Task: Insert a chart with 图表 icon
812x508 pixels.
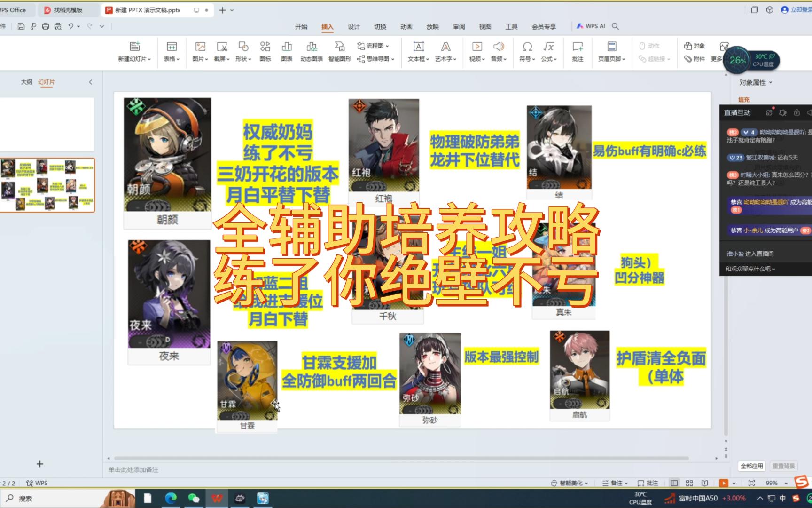Action: pyautogui.click(x=287, y=47)
